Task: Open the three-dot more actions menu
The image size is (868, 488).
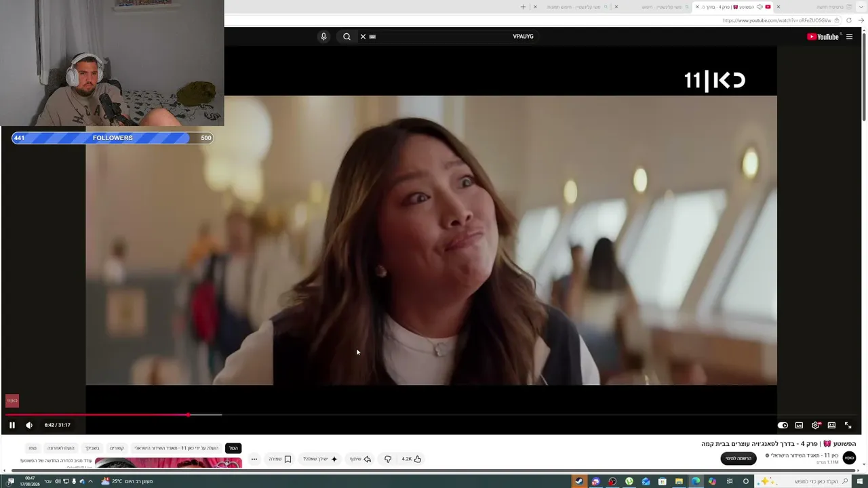Action: tap(254, 459)
